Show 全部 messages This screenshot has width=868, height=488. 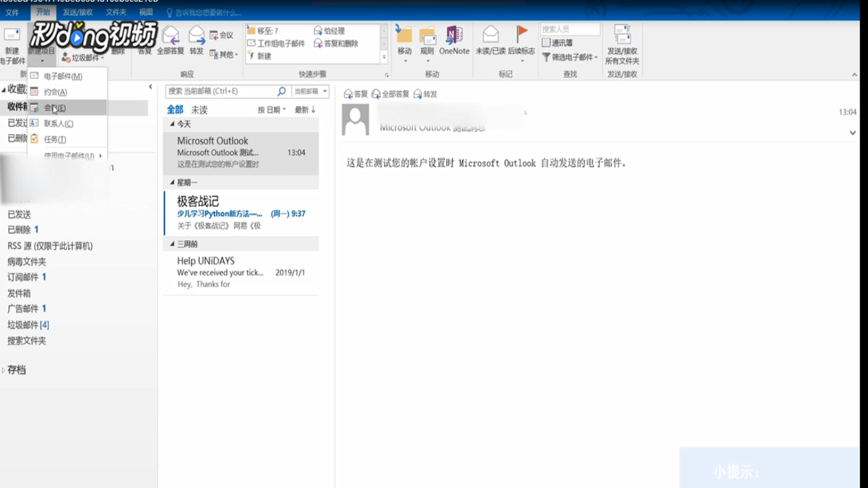pos(175,110)
